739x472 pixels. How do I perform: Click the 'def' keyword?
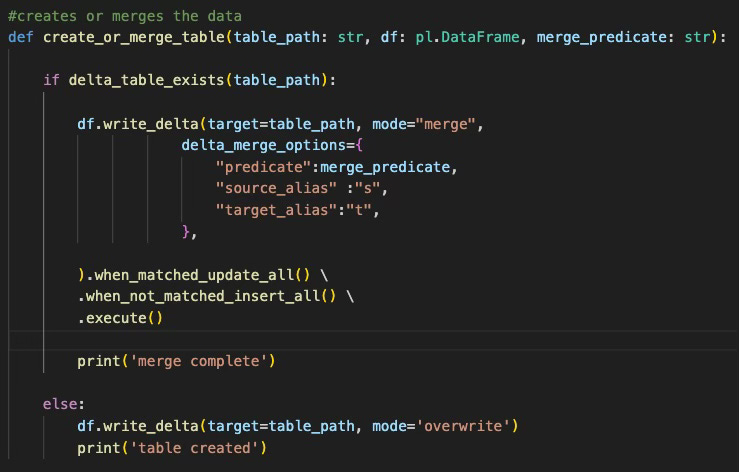pos(21,37)
